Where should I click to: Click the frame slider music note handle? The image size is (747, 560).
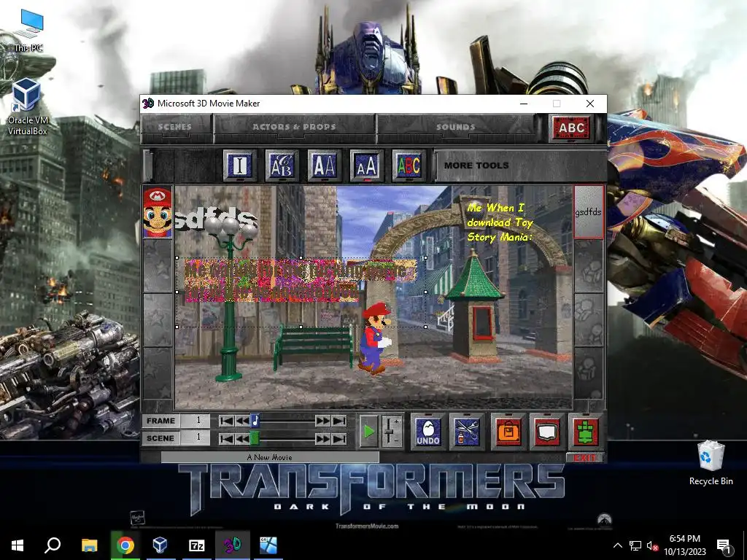click(x=255, y=421)
